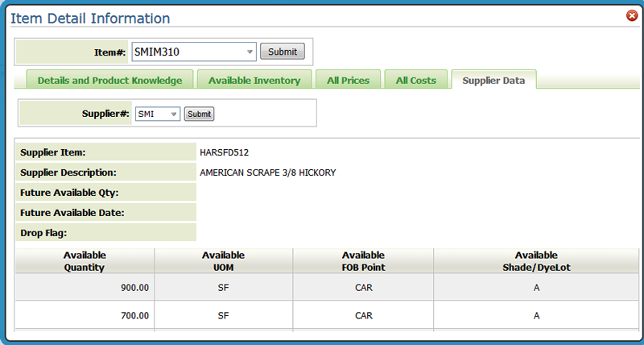Click the Available FOB Point column header

[363, 261]
